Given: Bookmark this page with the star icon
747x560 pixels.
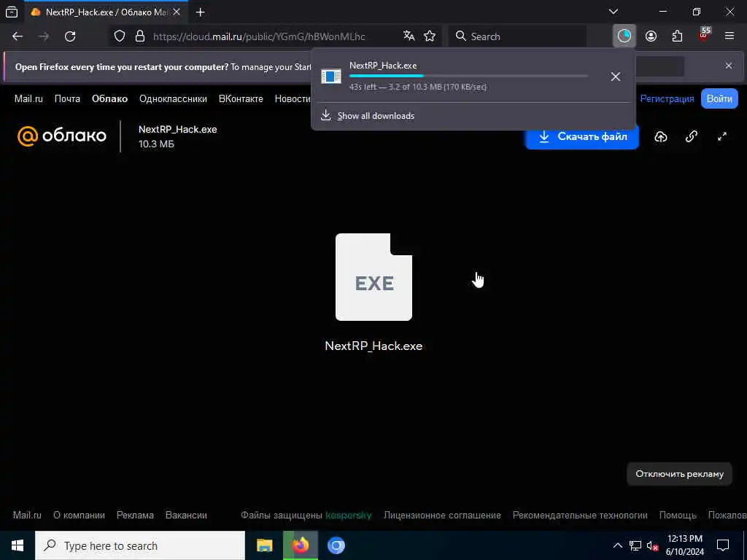Looking at the screenshot, I should pyautogui.click(x=430, y=36).
